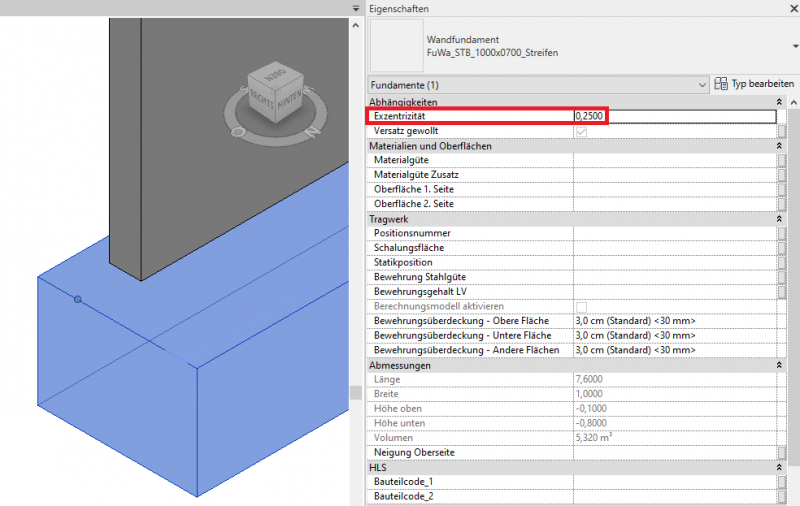Screen dimensions: 800x506
Task: Click the N compass marker on ViewCube ring
Action: pyautogui.click(x=310, y=131)
